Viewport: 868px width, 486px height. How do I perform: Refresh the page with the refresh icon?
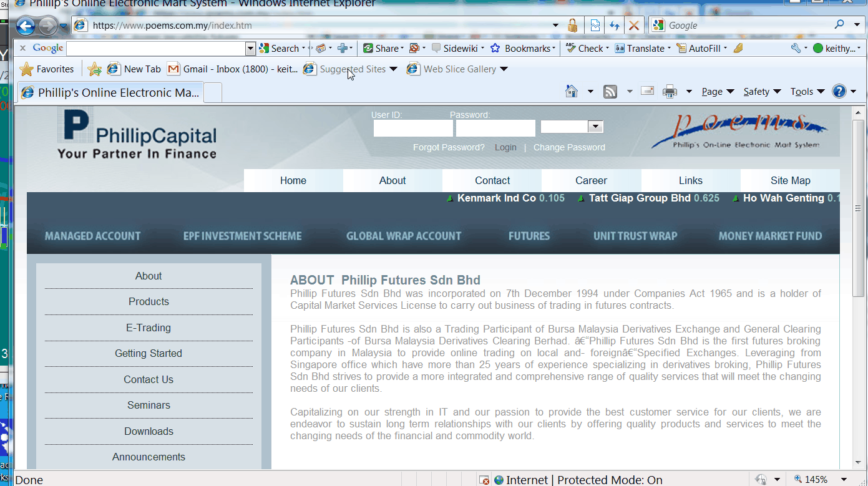[615, 26]
